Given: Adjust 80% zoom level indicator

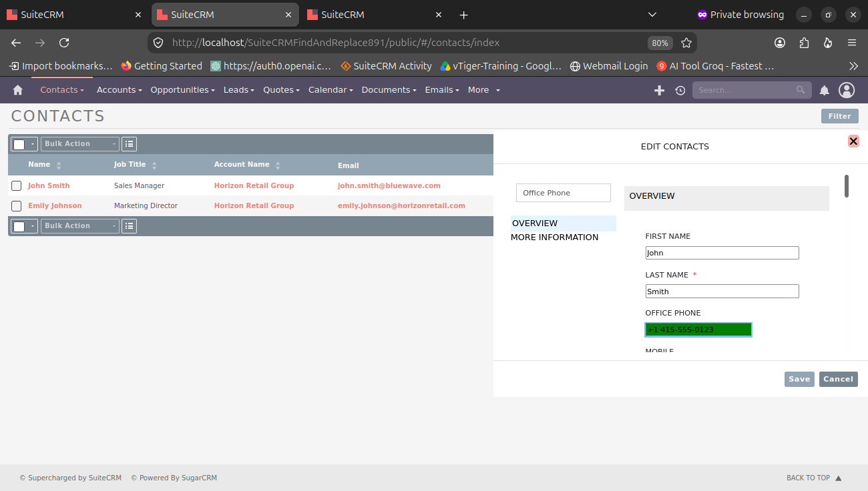Looking at the screenshot, I should (660, 43).
